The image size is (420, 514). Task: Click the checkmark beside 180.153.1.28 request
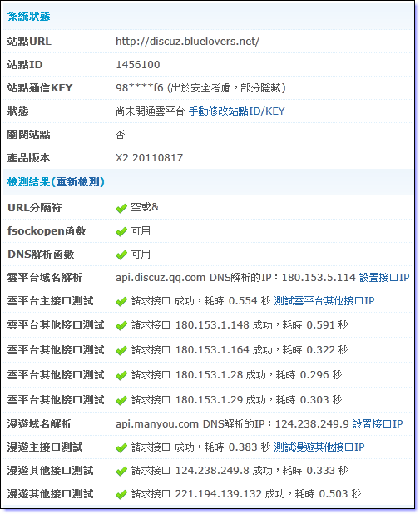[121, 375]
